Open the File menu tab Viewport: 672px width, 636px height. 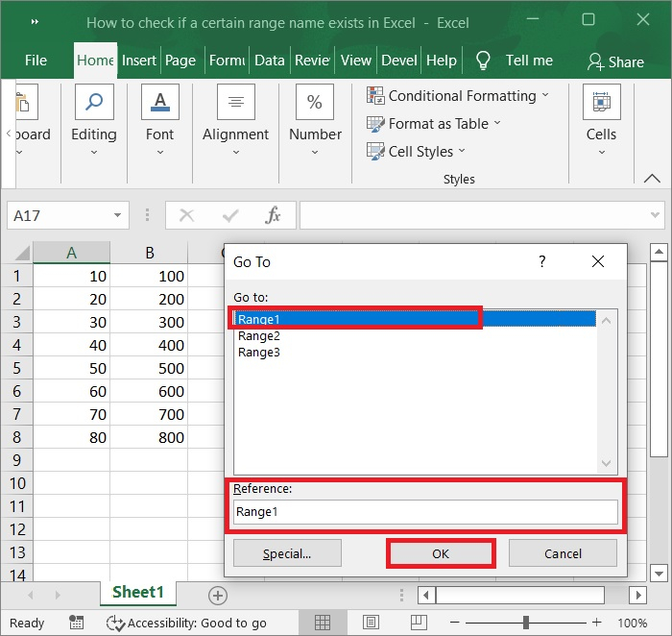[x=36, y=61]
